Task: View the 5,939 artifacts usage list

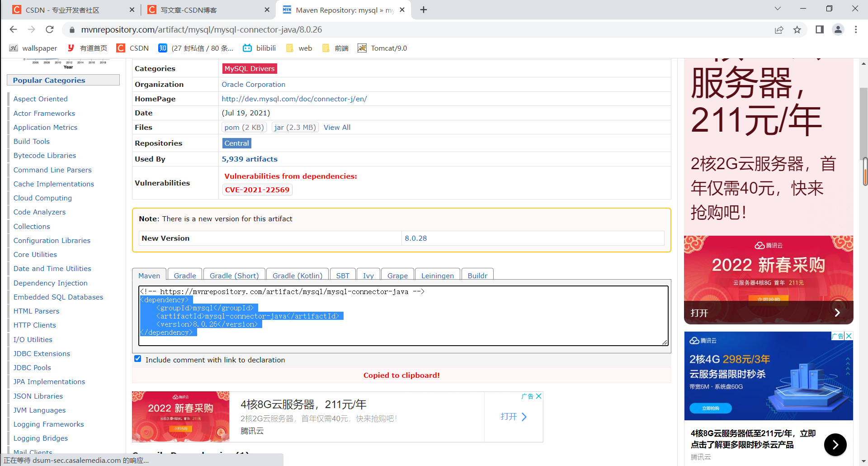Action: pyautogui.click(x=250, y=159)
